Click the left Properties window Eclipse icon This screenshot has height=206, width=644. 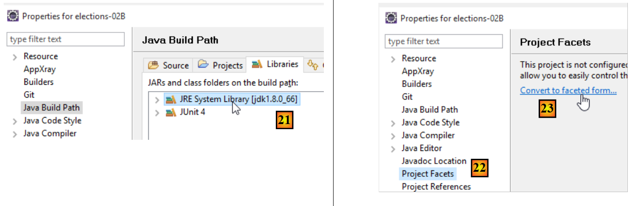point(13,16)
